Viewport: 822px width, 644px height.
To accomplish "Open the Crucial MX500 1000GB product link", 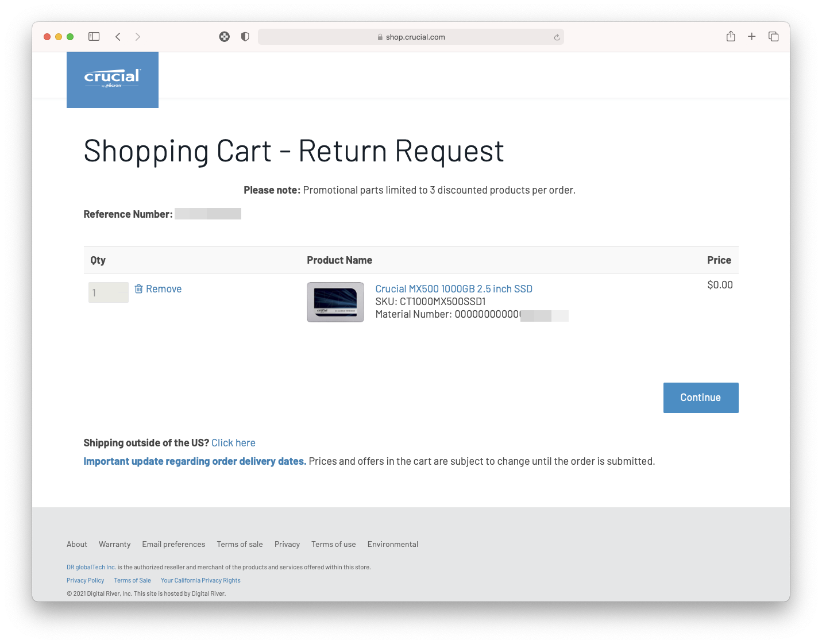I will pyautogui.click(x=454, y=289).
